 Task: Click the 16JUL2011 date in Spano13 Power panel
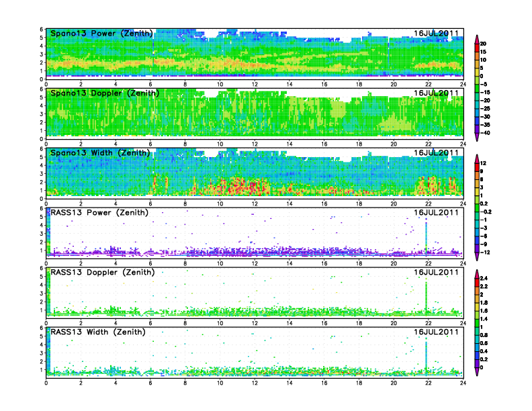point(436,34)
